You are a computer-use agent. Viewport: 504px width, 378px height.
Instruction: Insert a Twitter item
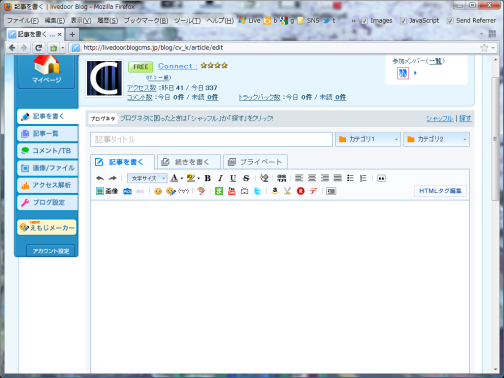click(257, 191)
